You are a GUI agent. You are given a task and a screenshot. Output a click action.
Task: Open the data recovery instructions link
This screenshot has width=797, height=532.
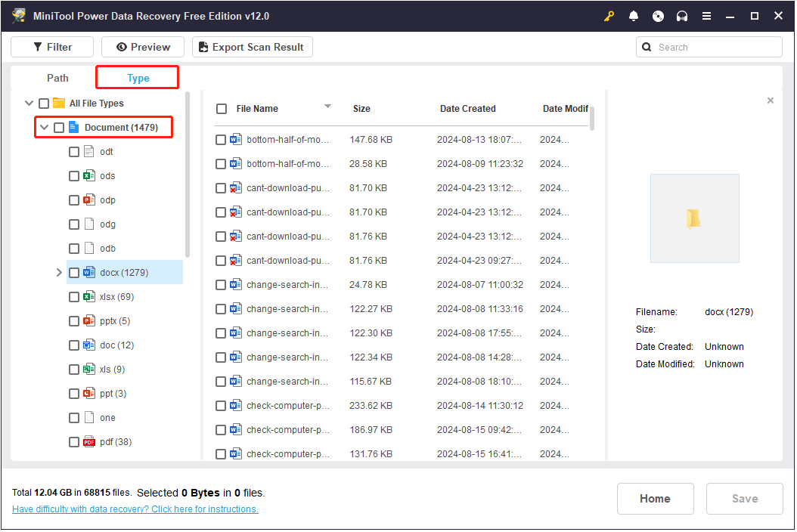tap(135, 509)
